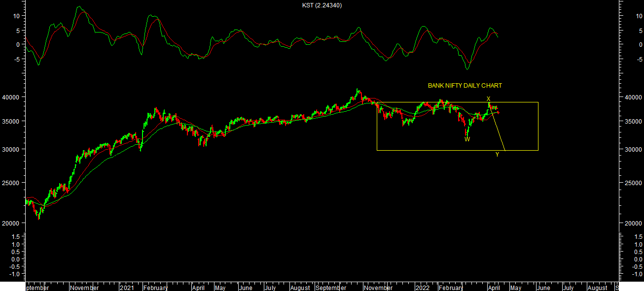644x291 pixels.
Task: Click the candlestick low at the W label
Action: pos(466,134)
